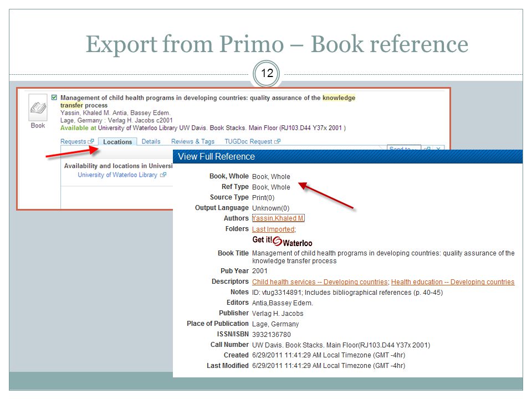Click the Notes value ID: vtug3314891
This screenshot has height=399, width=532.
pos(347,293)
